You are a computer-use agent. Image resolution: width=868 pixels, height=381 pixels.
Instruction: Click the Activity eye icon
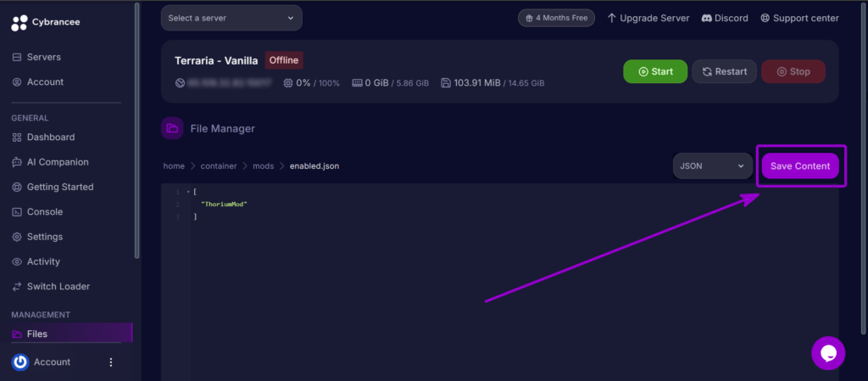(x=17, y=261)
